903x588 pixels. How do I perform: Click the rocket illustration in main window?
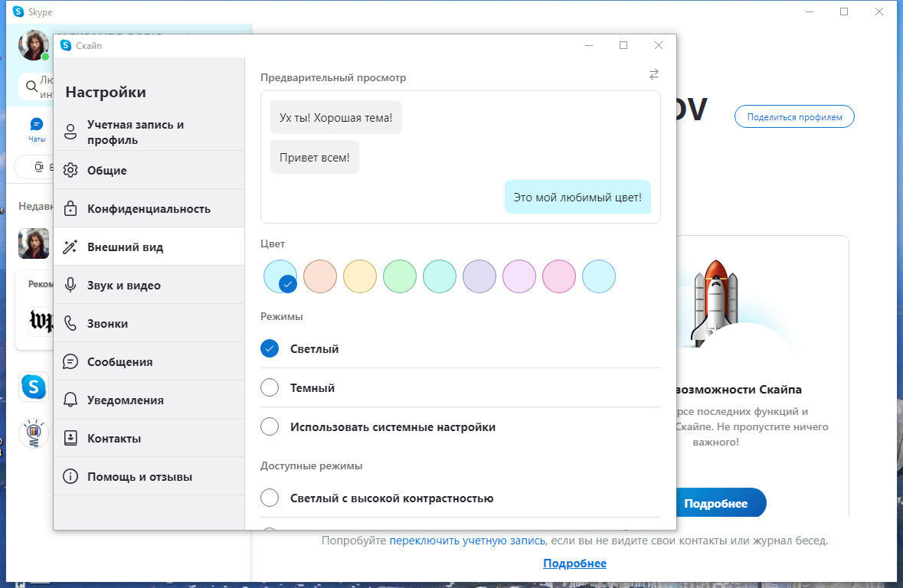[715, 302]
